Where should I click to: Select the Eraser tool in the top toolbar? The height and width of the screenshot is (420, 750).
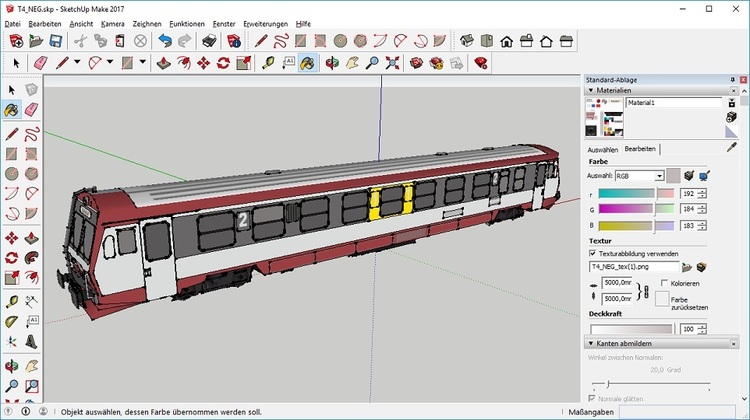(41, 63)
